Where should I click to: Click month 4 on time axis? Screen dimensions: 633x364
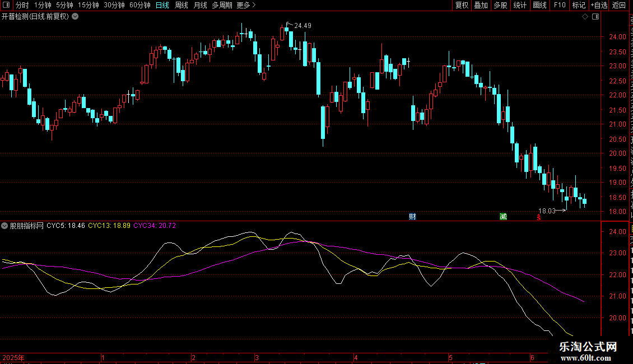tap(356, 357)
